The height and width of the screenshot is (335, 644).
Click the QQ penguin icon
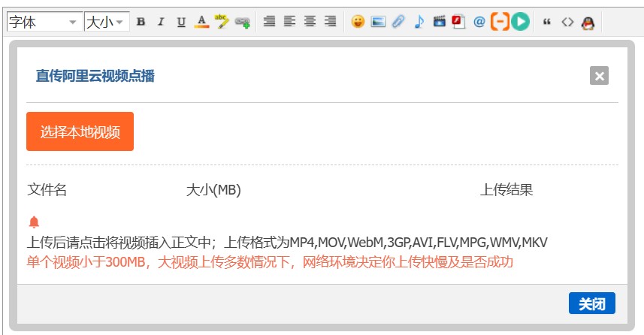coord(588,23)
